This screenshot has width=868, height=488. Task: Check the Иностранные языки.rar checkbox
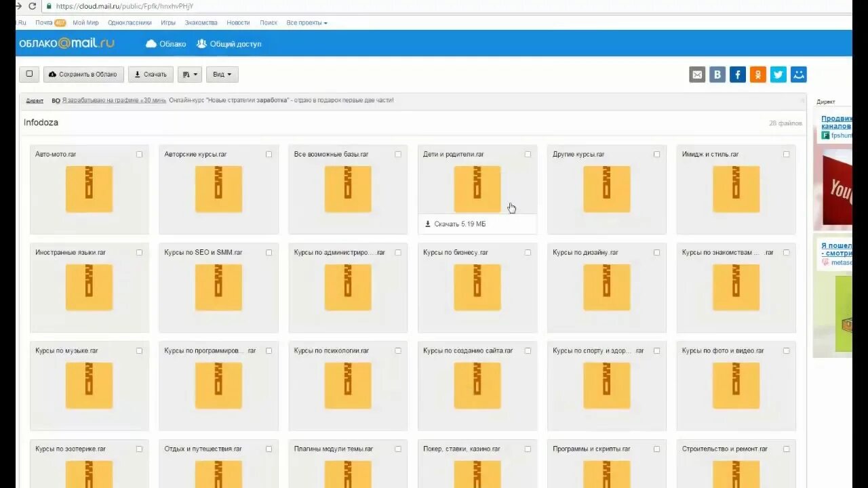pos(140,253)
